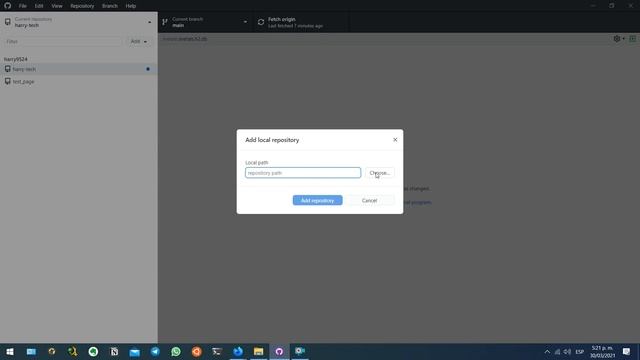640x360 pixels.
Task: Open Telegram from the taskbar
Action: tap(155, 351)
